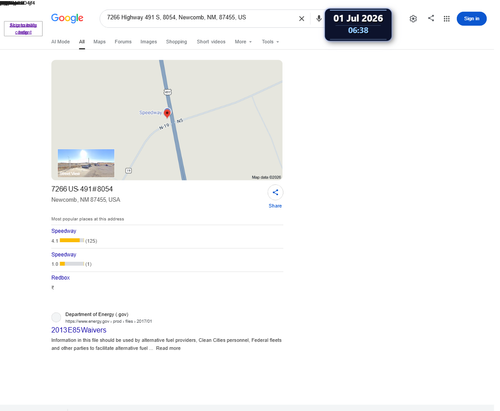Viewport: 500px width, 411px height.
Task: Expand the Tools dropdown
Action: (x=270, y=42)
